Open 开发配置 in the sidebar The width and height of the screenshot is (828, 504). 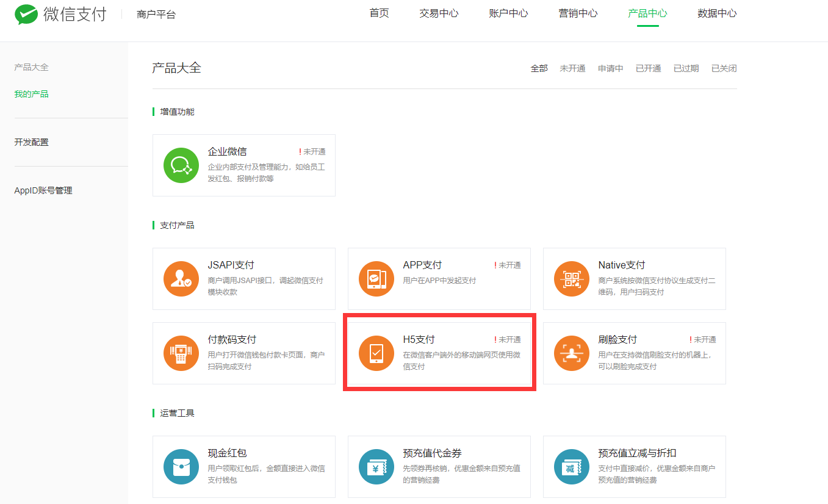(x=31, y=142)
